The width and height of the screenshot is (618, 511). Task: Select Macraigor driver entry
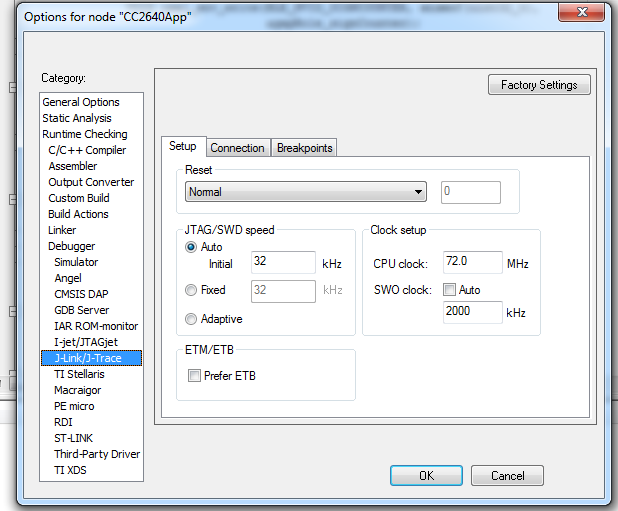pyautogui.click(x=78, y=390)
